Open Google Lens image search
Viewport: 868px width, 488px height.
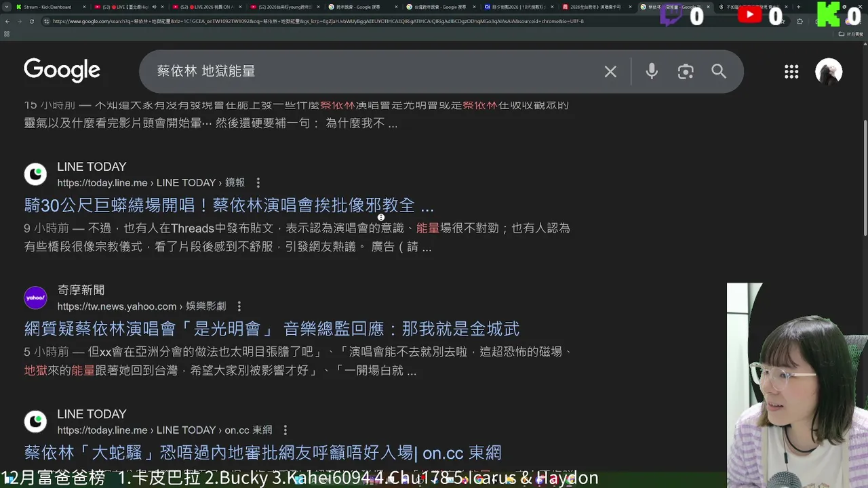[x=686, y=72]
